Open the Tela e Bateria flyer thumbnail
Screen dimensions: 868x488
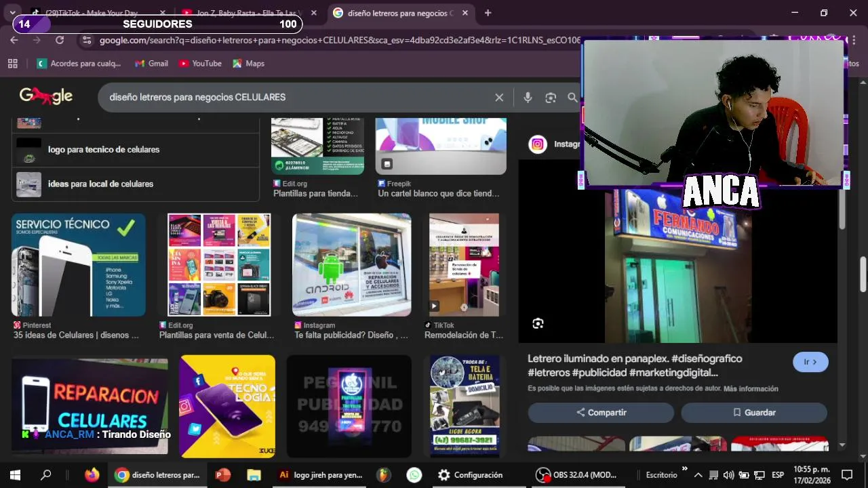(465, 406)
